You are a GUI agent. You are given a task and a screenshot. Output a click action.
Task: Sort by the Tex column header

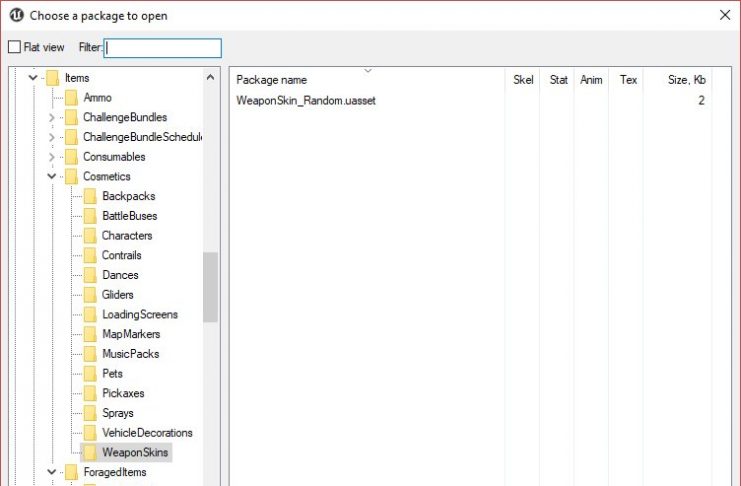(x=626, y=79)
